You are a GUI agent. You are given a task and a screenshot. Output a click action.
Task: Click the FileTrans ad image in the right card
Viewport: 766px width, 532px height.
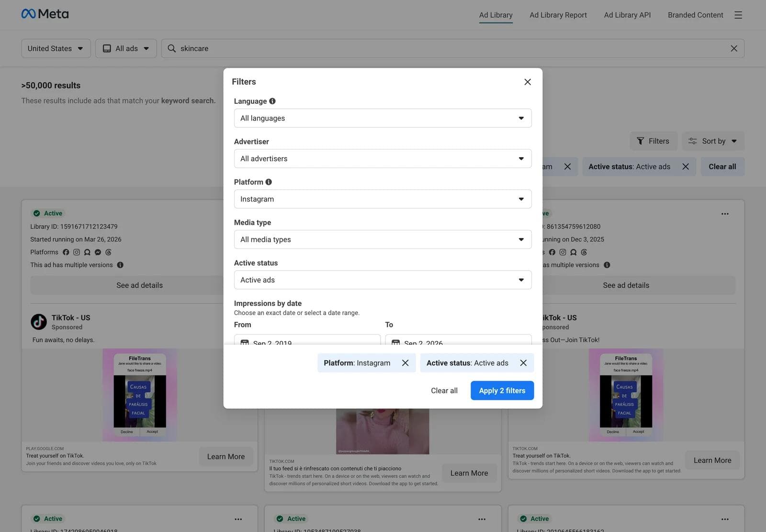[626, 395]
